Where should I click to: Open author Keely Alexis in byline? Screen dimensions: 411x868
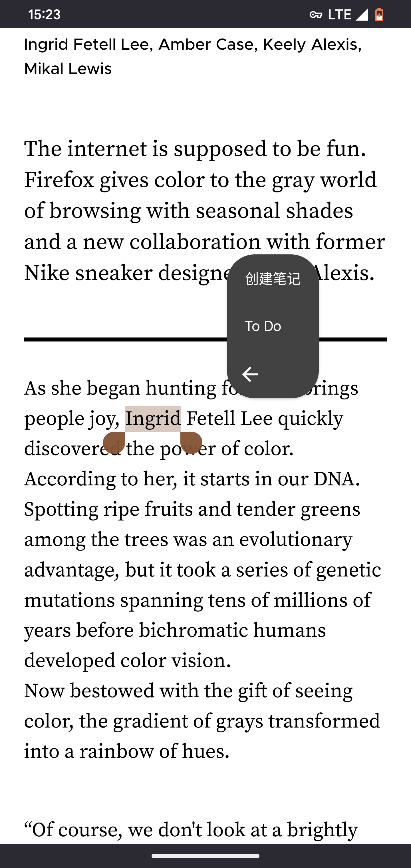(x=310, y=45)
